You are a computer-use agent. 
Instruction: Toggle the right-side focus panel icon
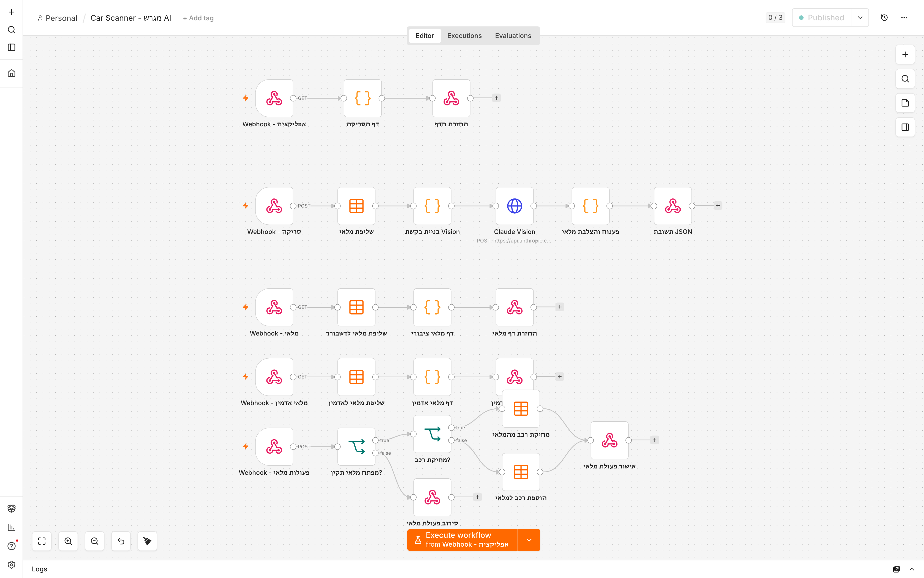905,127
